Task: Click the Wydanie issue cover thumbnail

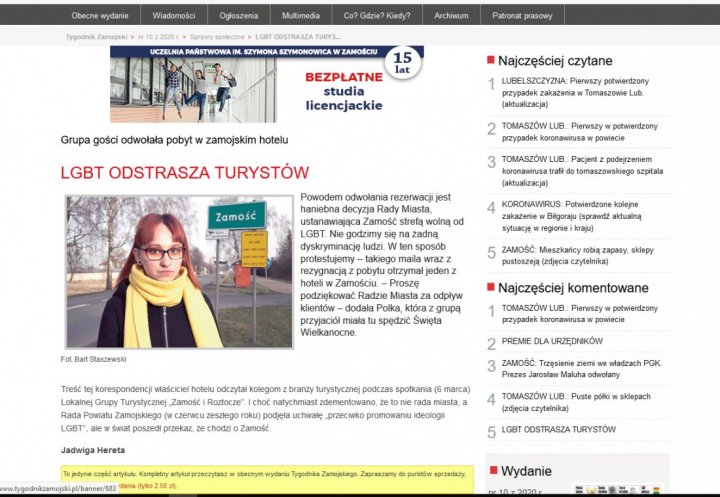Action: click(x=612, y=490)
